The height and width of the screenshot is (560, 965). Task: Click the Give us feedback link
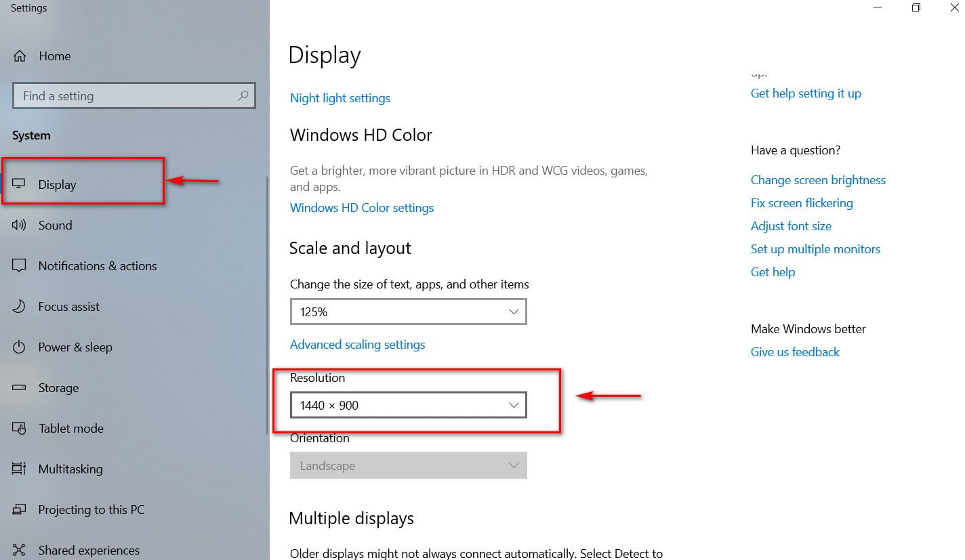(x=795, y=352)
